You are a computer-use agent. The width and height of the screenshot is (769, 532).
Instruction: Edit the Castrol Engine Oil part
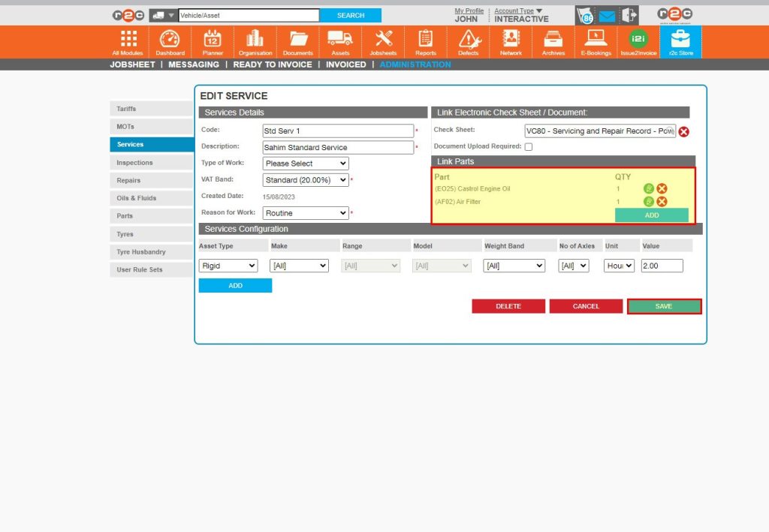coord(648,188)
